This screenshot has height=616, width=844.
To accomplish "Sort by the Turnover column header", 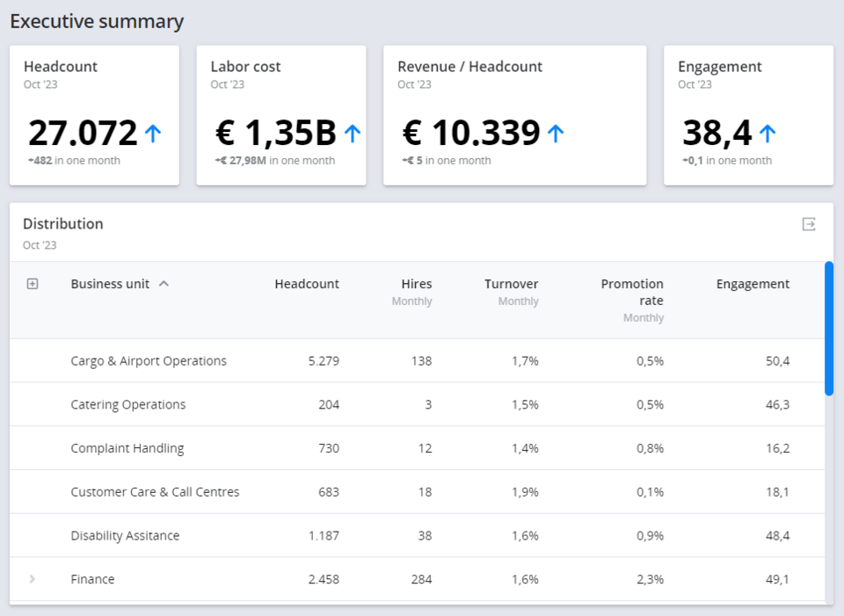I will click(x=510, y=283).
